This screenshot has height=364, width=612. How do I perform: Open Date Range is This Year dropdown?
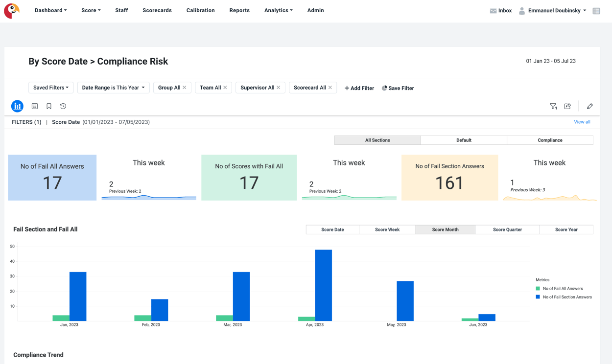click(x=113, y=88)
